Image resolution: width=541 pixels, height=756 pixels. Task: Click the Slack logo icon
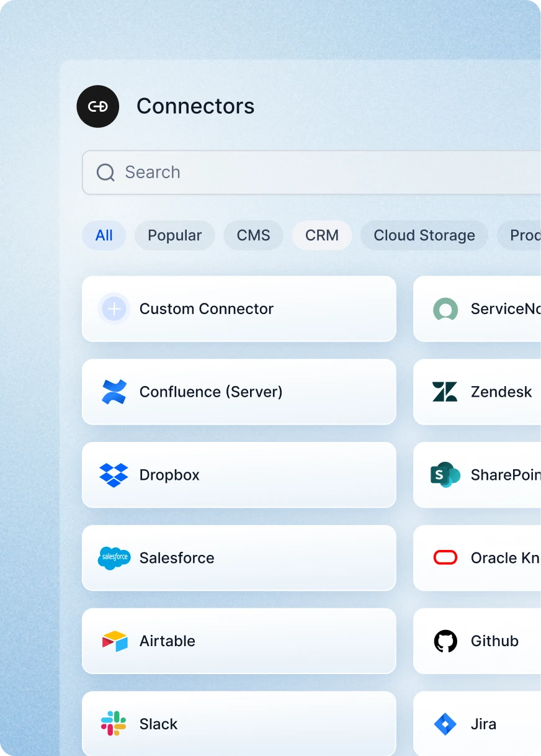pyautogui.click(x=114, y=724)
